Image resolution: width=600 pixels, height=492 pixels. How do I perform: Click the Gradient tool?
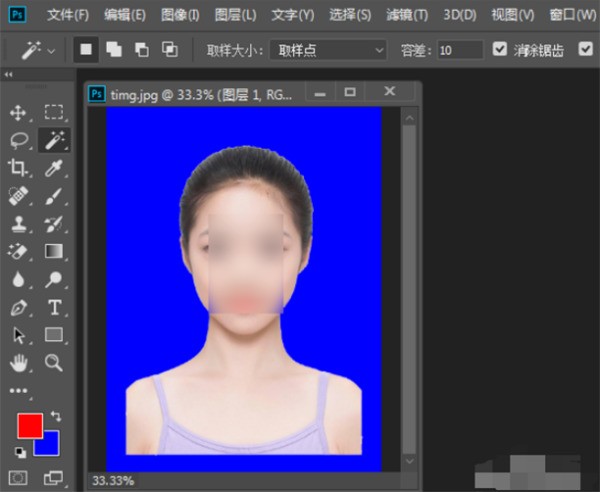(54, 251)
